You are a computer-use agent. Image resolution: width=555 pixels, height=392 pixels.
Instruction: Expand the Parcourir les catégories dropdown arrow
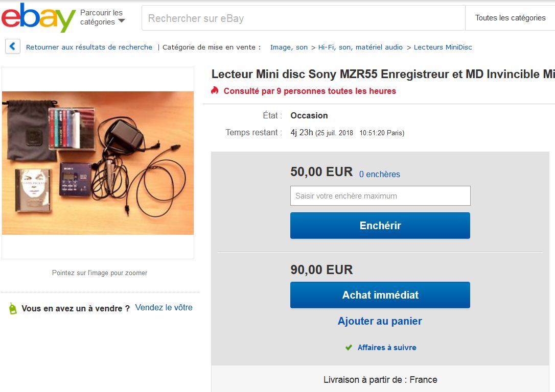click(x=122, y=21)
